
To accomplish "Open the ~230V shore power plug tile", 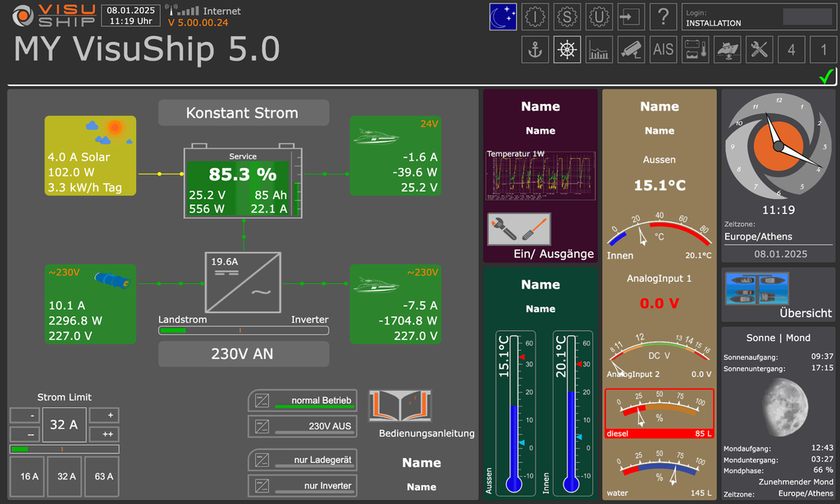I will coord(90,304).
